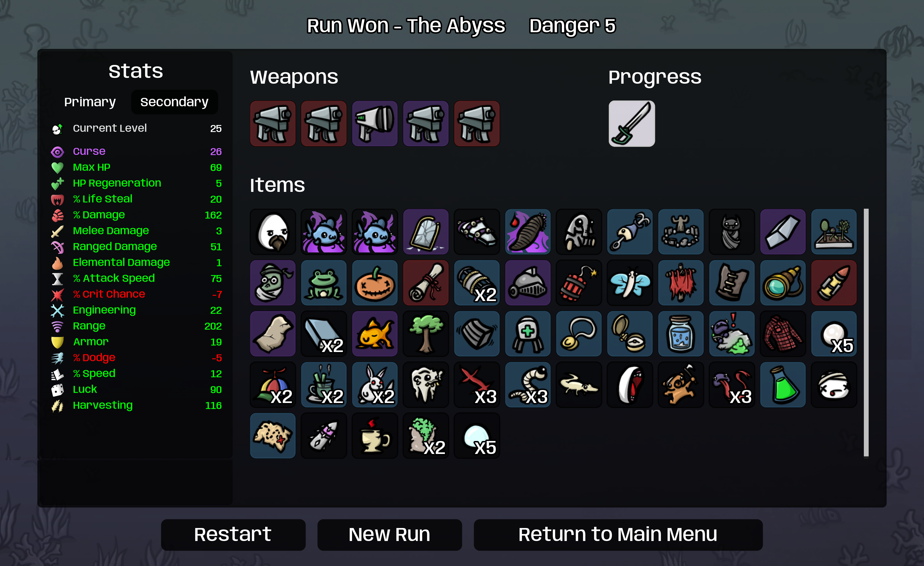Select the green potion flask item
This screenshot has height=566, width=924.
[x=783, y=384]
